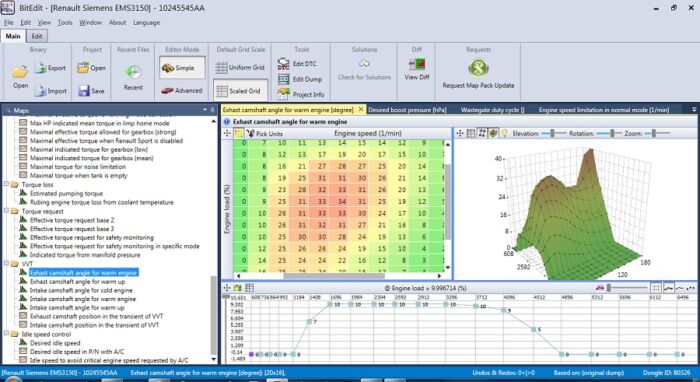The width and height of the screenshot is (700, 382).
Task: Open the Edit Dump tool
Action: (283, 79)
